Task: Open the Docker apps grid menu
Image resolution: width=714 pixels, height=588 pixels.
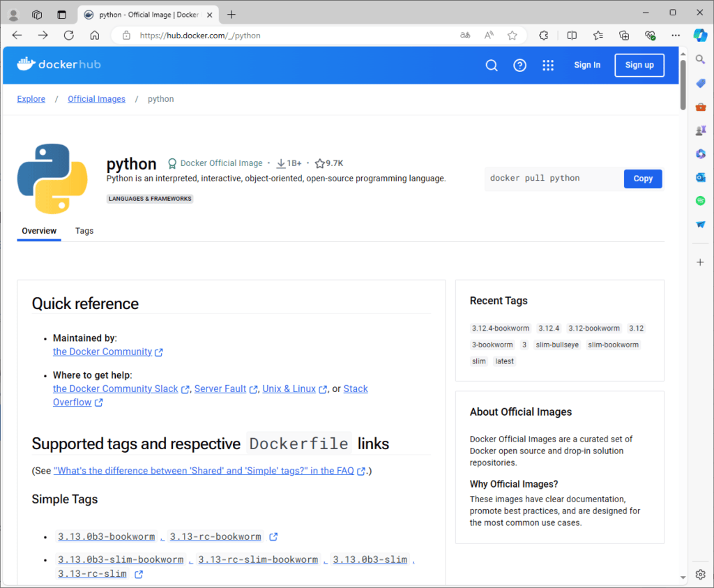Action: (548, 65)
